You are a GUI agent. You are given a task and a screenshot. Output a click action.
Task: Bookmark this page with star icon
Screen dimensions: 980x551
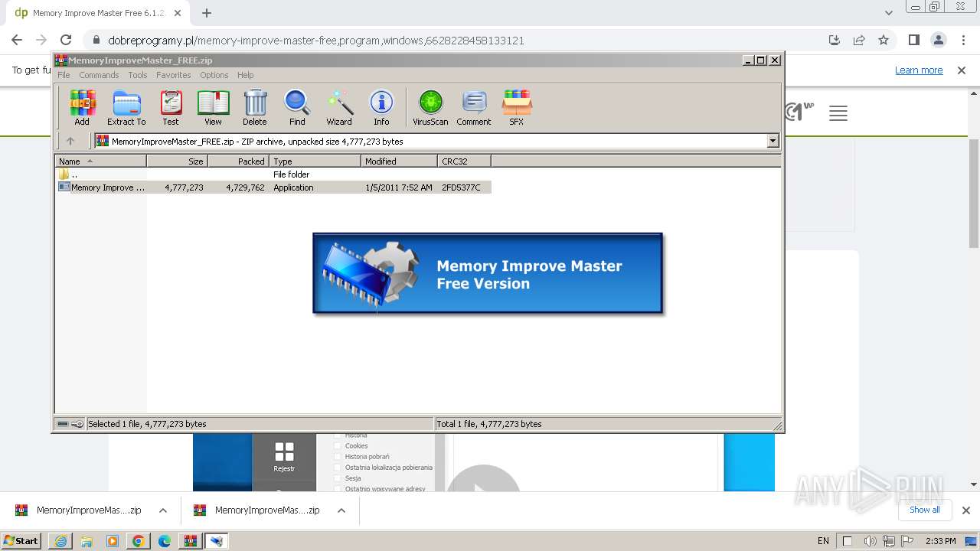[884, 41]
